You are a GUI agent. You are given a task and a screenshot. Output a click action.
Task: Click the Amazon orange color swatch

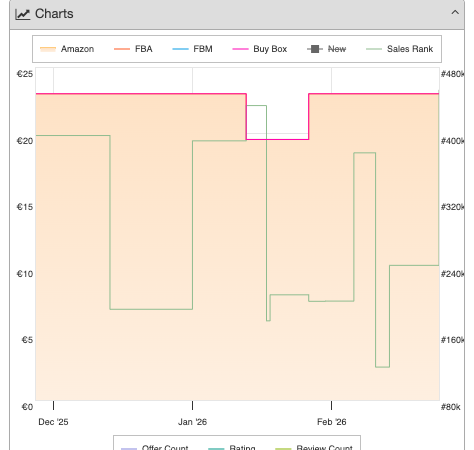click(x=48, y=49)
